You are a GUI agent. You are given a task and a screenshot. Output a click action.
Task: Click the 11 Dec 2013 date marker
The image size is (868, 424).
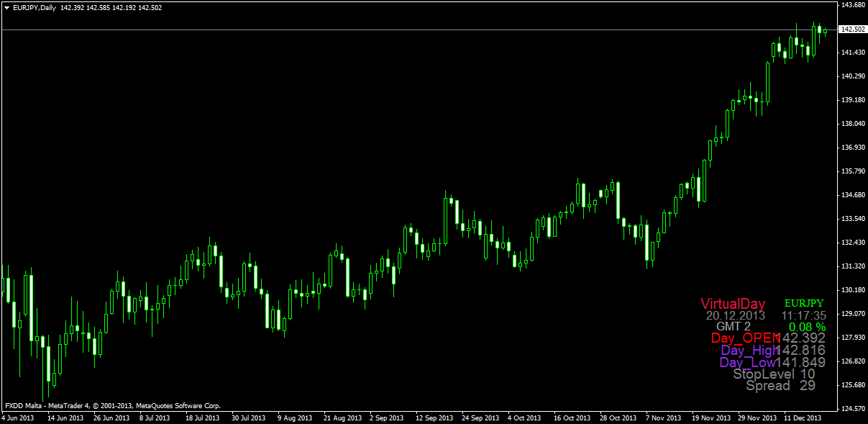click(x=803, y=418)
